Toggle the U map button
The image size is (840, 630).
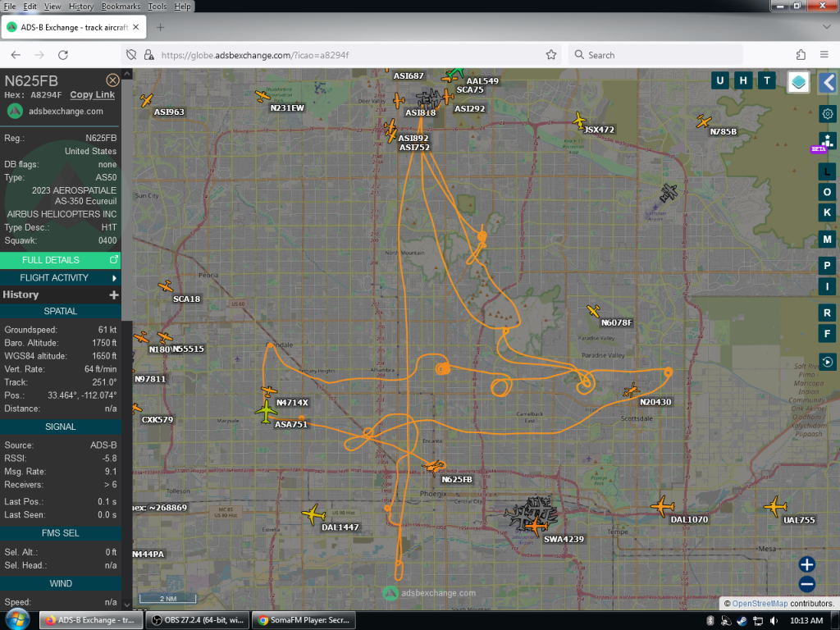pyautogui.click(x=719, y=81)
